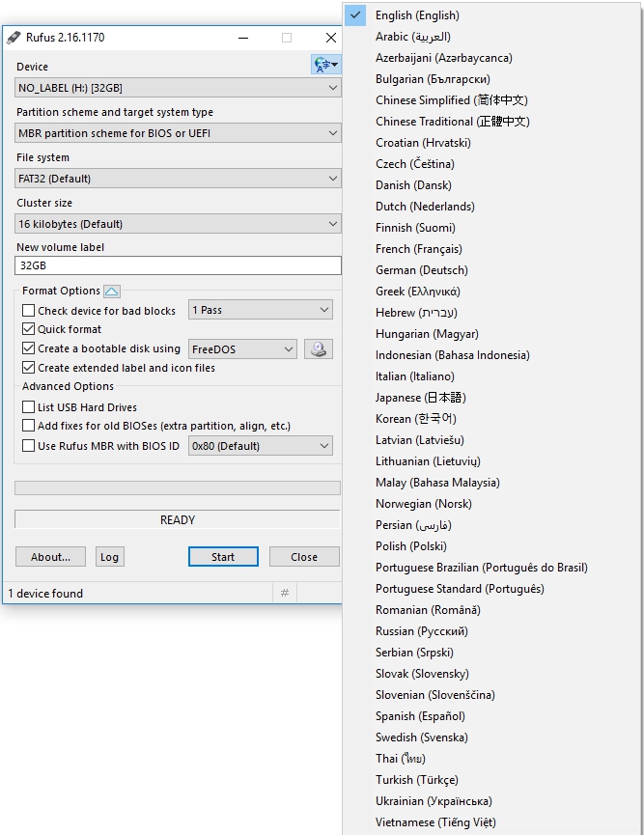Viewport: 644px width, 835px height.
Task: Click the About... button
Action: pyautogui.click(x=50, y=556)
